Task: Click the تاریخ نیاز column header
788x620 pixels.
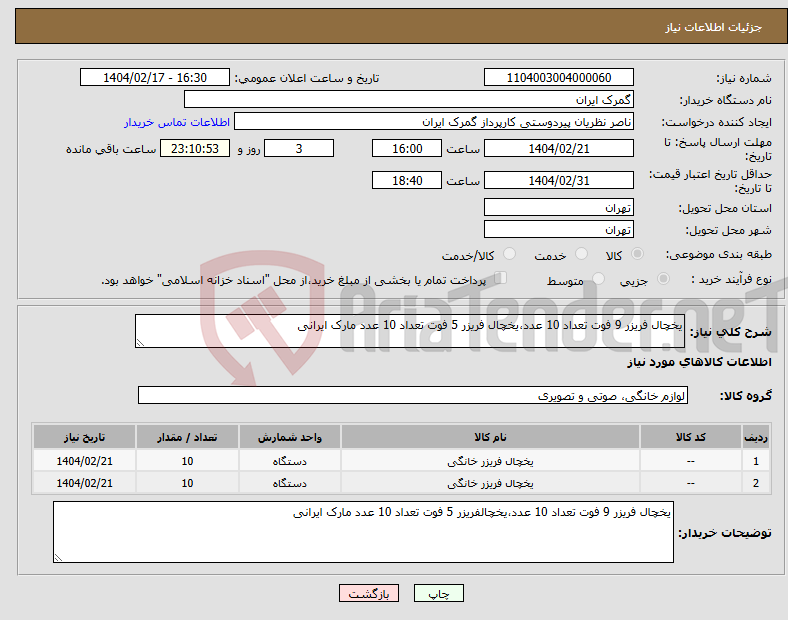Action: click(84, 437)
